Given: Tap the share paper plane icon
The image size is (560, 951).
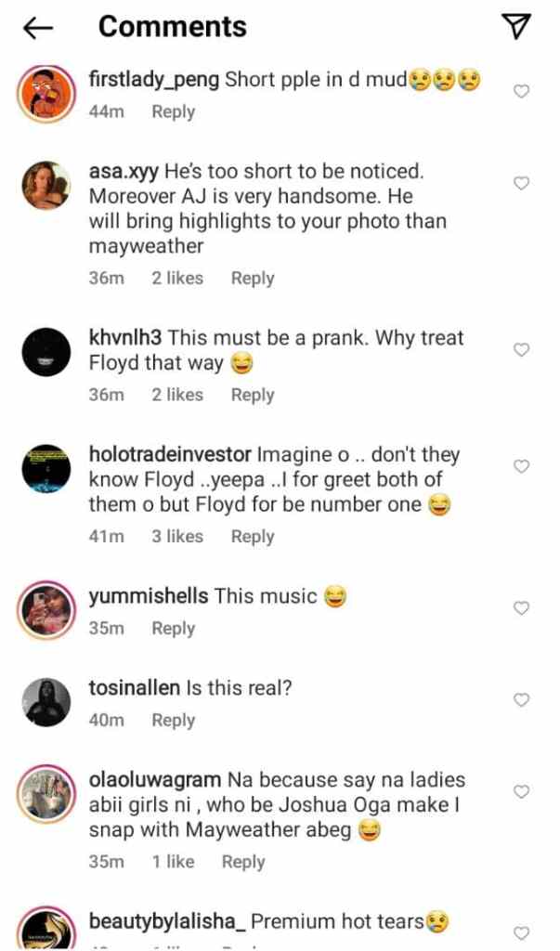Looking at the screenshot, I should pyautogui.click(x=515, y=27).
